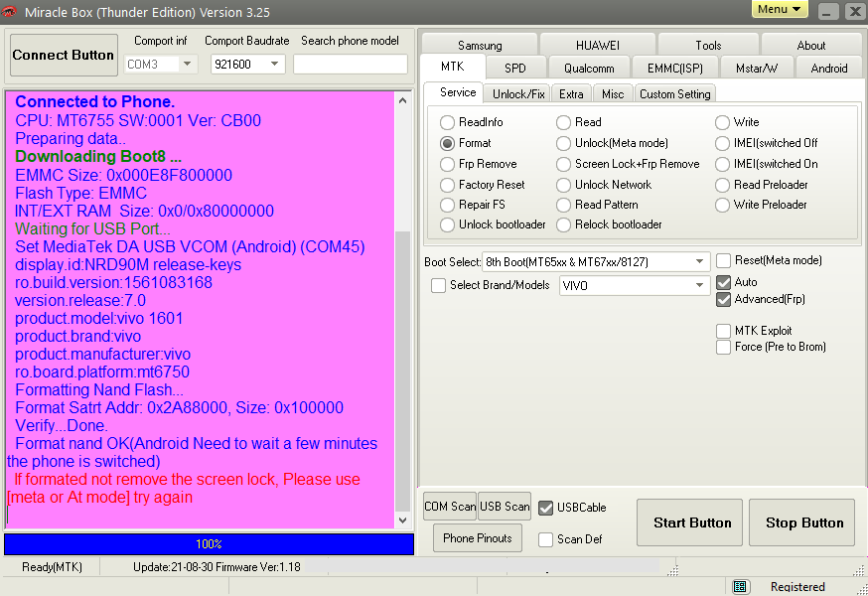
Task: Enable the Scan Def checkbox
Action: point(546,539)
